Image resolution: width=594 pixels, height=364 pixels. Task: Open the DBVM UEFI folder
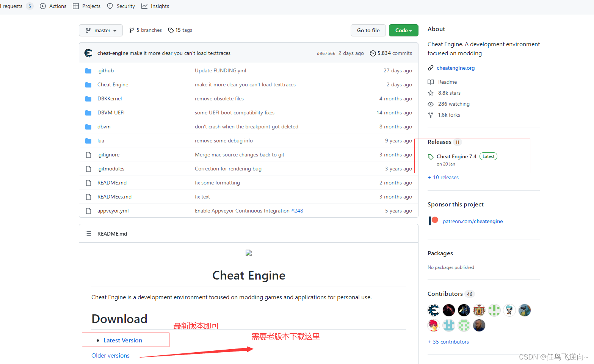point(111,113)
